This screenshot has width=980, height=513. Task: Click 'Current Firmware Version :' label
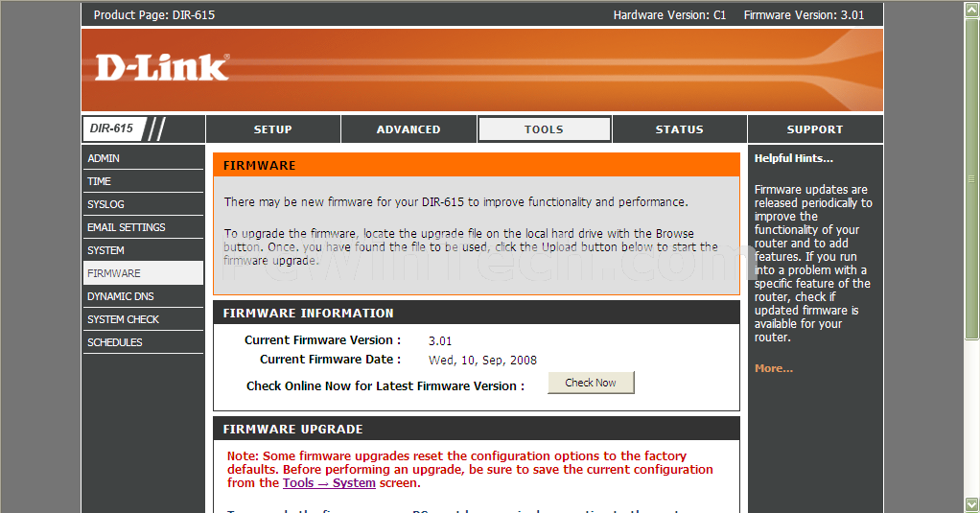322,340
